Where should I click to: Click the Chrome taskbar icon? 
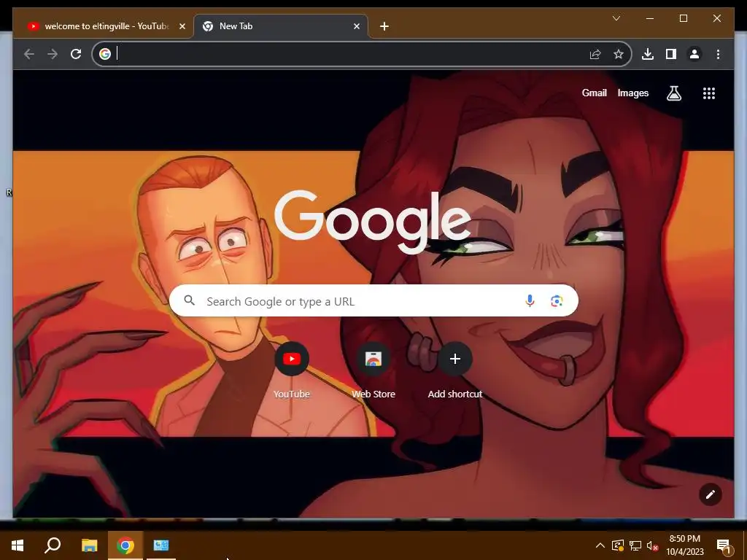pyautogui.click(x=125, y=545)
